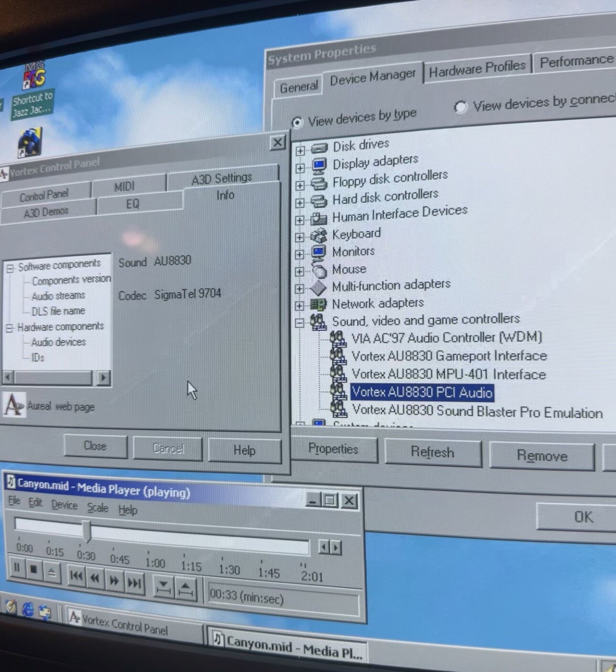Click Start Selection button in Media Player
Viewport: 616px width, 672px height.
tap(163, 588)
